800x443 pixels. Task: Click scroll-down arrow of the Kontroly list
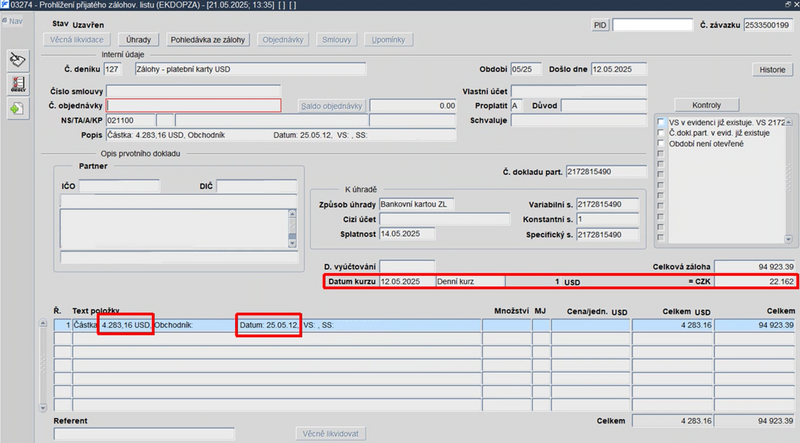point(788,239)
